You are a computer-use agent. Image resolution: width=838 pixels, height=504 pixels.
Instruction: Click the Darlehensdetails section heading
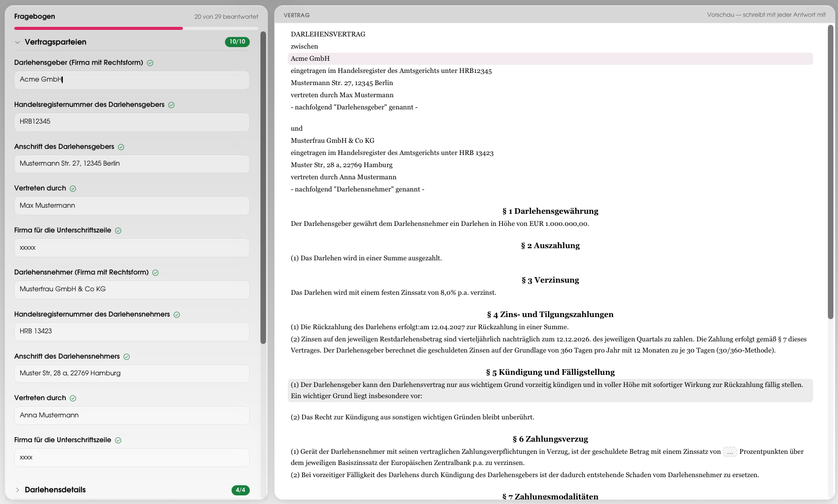[55, 490]
